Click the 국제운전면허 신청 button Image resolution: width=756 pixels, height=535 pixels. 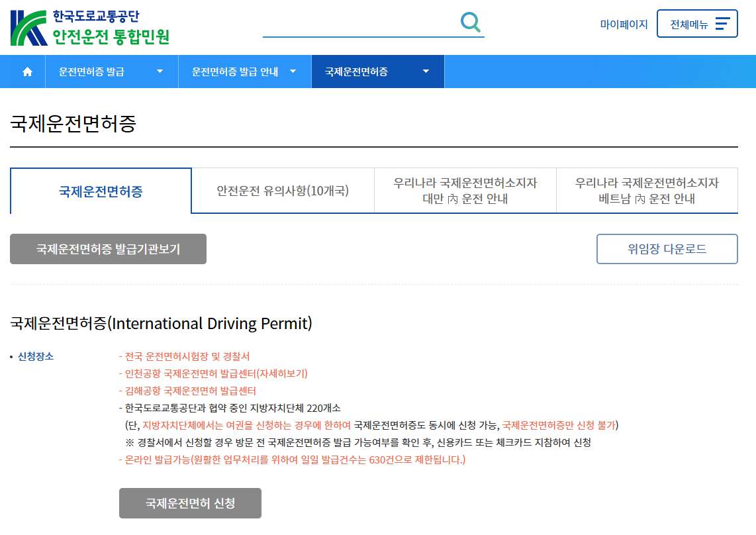coord(190,503)
